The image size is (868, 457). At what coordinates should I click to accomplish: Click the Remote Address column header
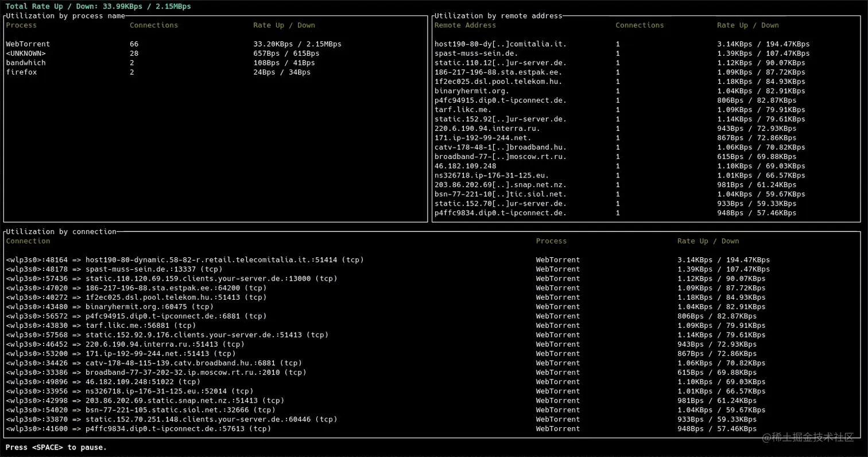465,25
